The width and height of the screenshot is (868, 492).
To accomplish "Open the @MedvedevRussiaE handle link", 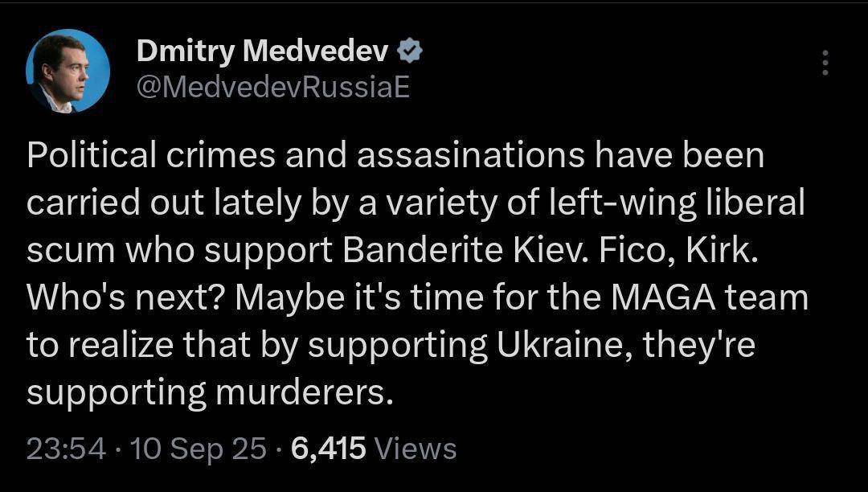I will [x=273, y=88].
